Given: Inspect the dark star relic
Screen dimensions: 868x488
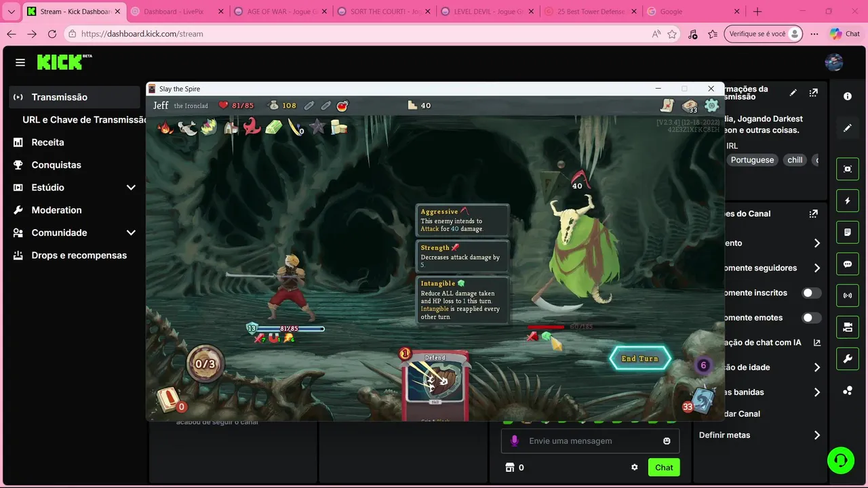Looking at the screenshot, I should click(317, 126).
